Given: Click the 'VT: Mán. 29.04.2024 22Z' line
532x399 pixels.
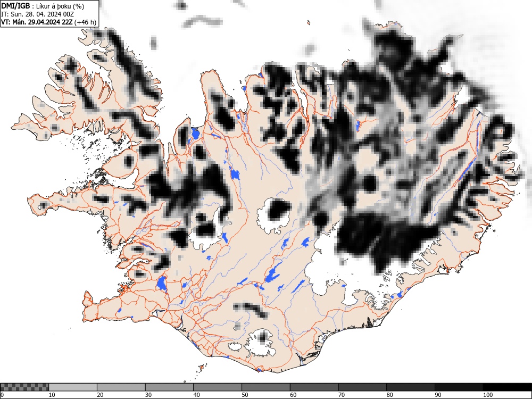Looking at the screenshot, I should (37, 22).
